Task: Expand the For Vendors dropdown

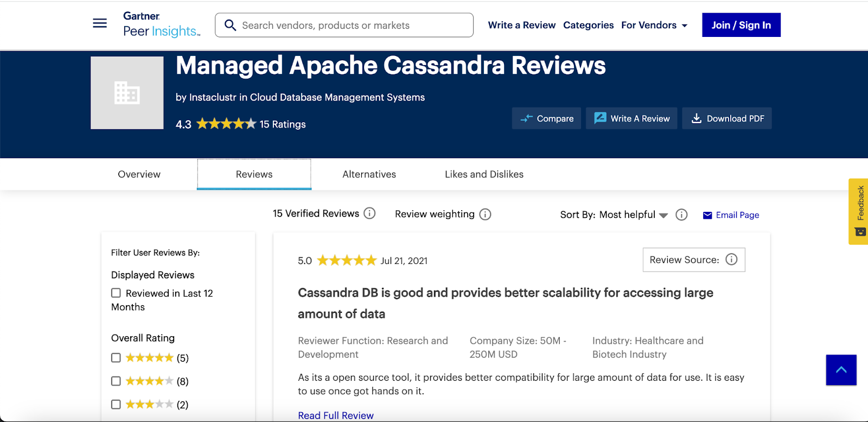Action: 654,26
